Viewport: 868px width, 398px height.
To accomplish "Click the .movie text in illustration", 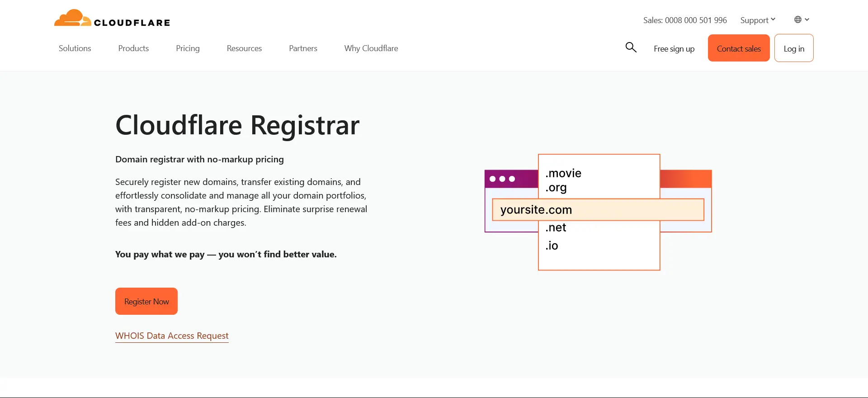I will coord(563,173).
